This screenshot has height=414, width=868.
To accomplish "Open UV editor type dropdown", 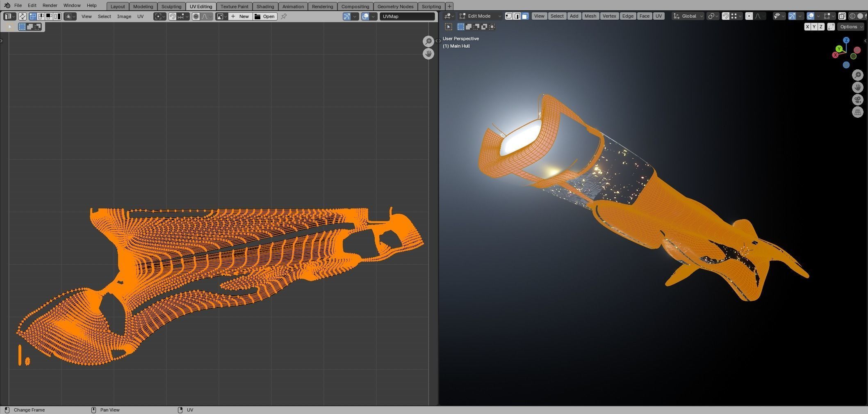I will point(9,16).
